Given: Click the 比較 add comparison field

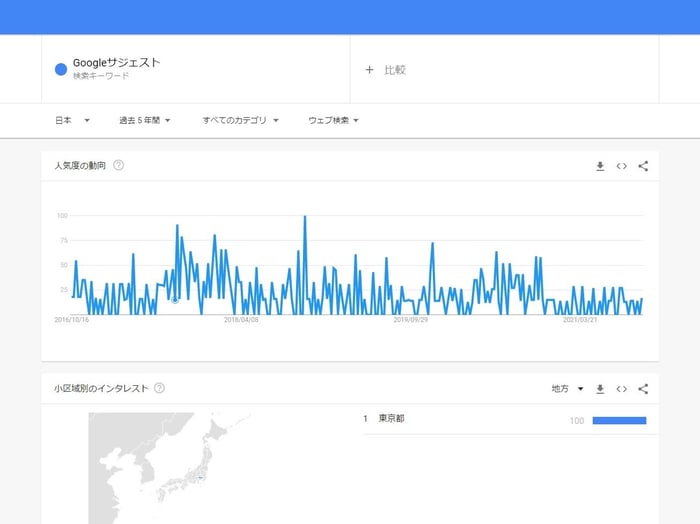Looking at the screenshot, I should [x=504, y=69].
